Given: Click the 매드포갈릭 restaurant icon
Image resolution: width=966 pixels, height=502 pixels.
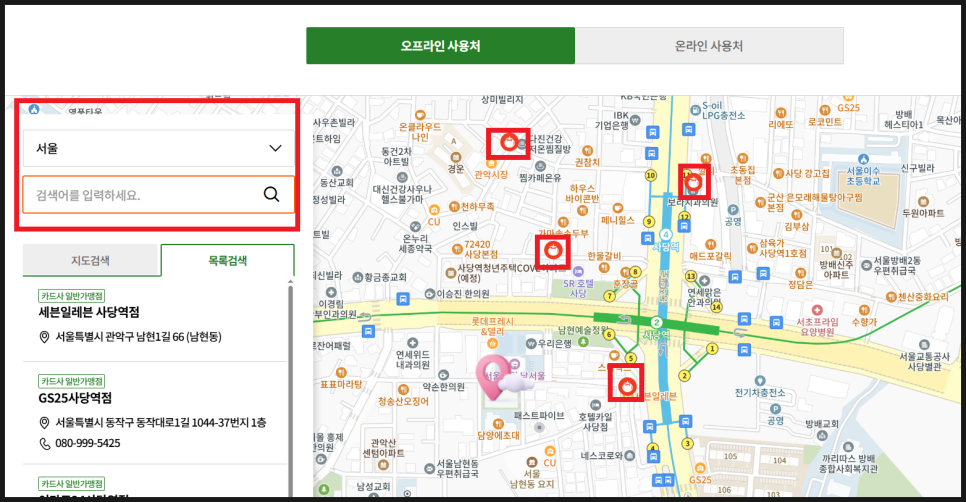Looking at the screenshot, I should coord(710,245).
